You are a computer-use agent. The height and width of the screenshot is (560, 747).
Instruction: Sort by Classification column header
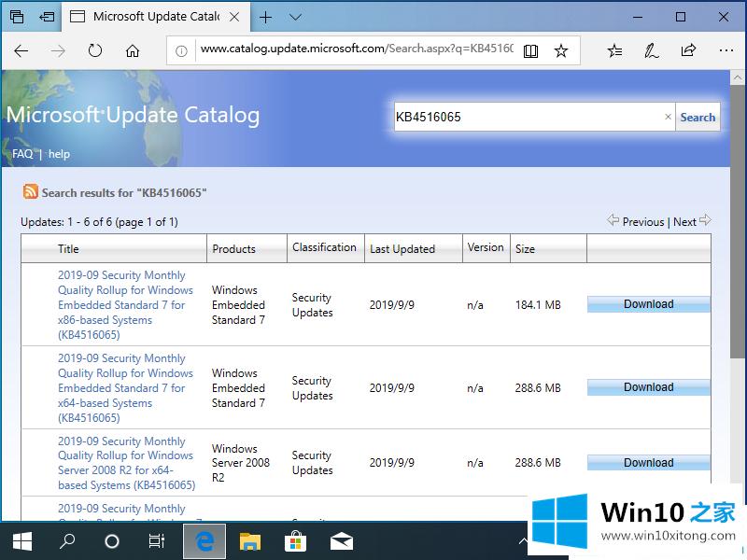point(324,247)
